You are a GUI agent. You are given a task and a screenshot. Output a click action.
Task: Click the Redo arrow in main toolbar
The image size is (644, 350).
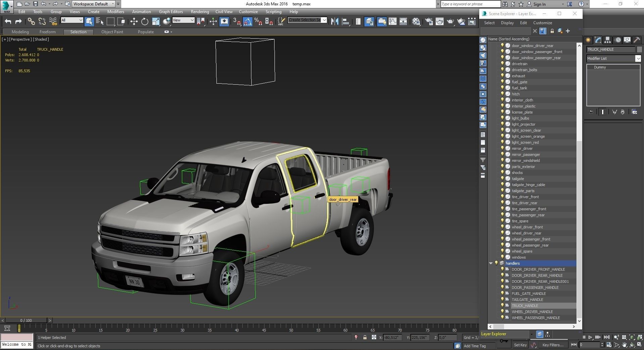point(18,21)
